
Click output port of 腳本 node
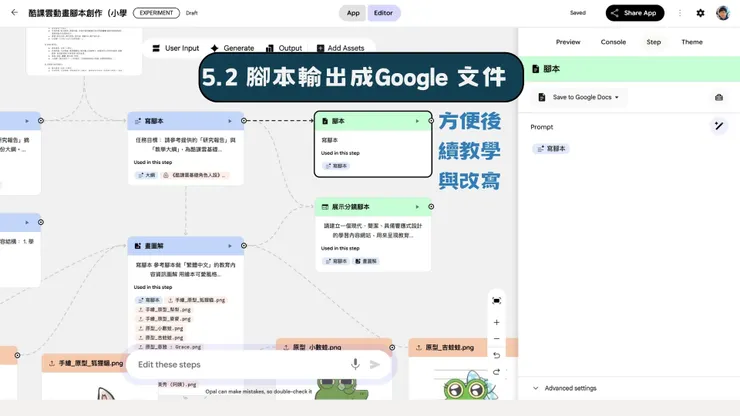(431, 121)
